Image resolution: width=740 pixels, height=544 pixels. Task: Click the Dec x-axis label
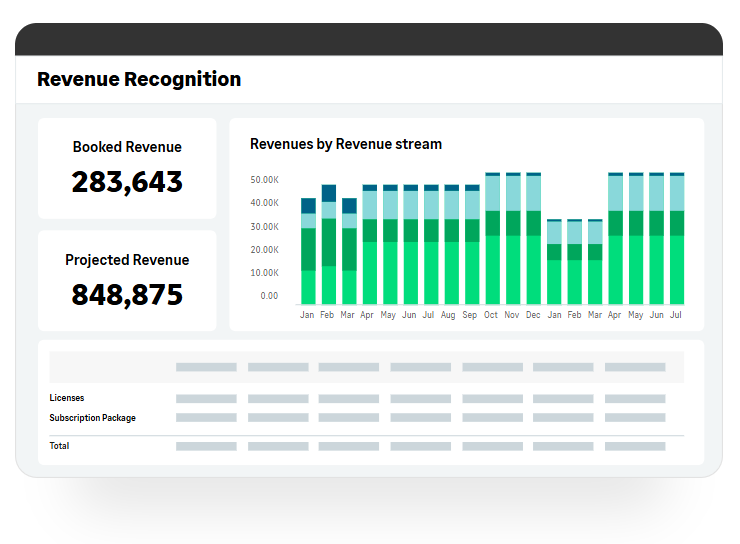point(533,315)
